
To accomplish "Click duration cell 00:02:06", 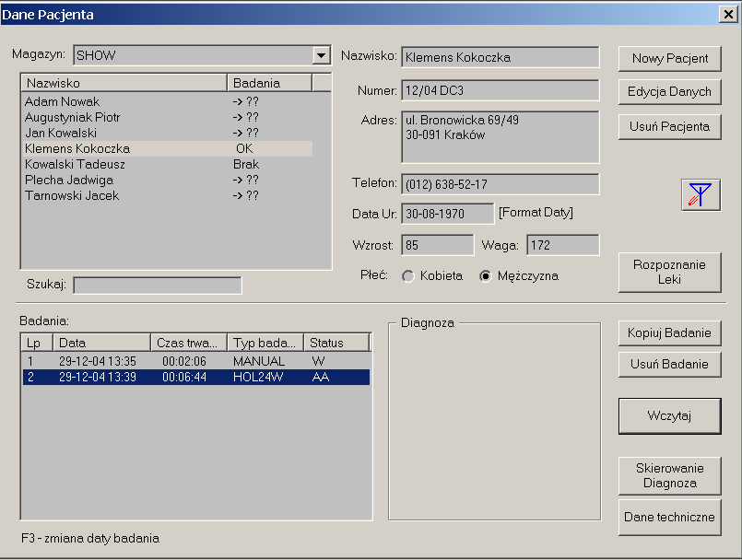I will click(184, 361).
